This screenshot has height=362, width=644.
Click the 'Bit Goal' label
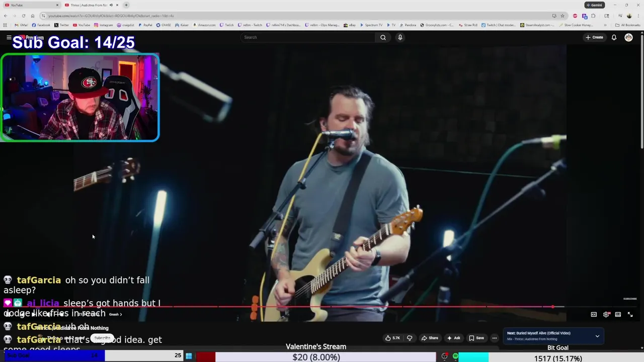pos(558,348)
